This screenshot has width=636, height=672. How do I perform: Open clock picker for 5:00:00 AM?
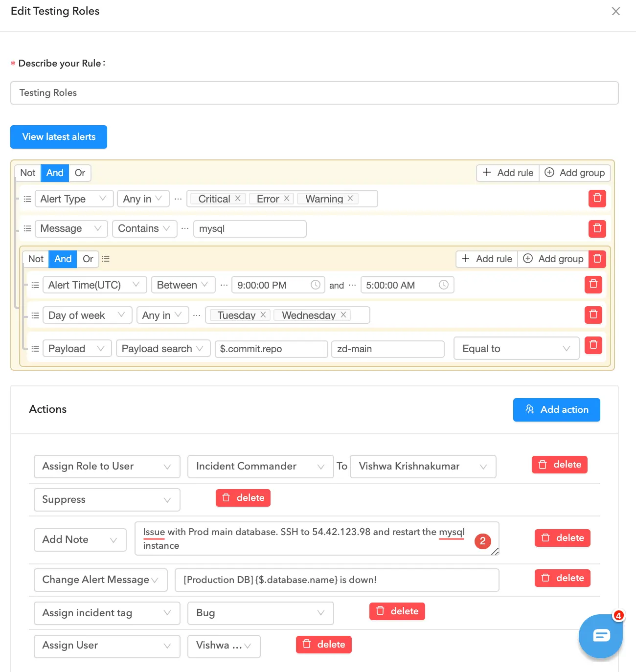coord(444,285)
